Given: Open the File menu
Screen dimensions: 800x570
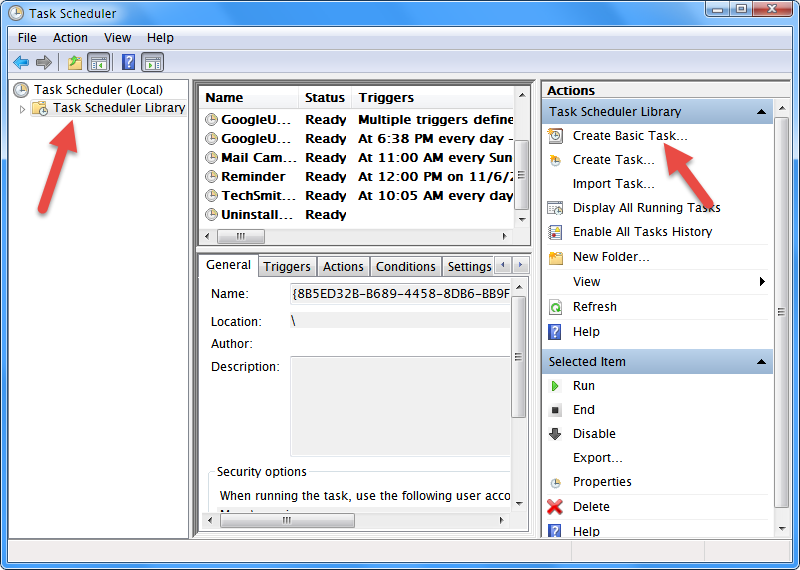Looking at the screenshot, I should click(x=27, y=38).
